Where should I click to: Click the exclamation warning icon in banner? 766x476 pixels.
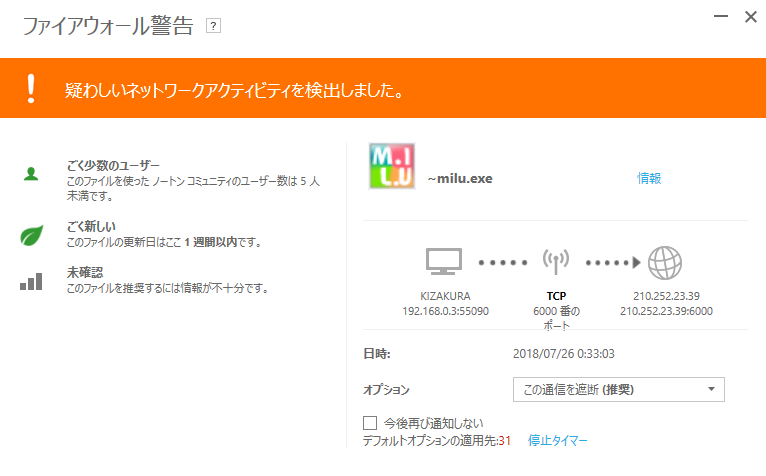31,88
